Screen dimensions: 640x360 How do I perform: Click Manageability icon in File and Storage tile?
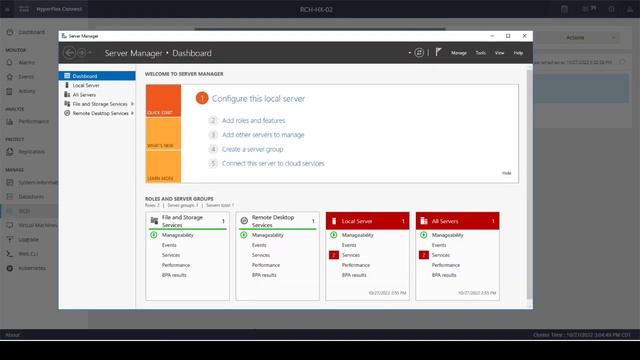coord(154,235)
